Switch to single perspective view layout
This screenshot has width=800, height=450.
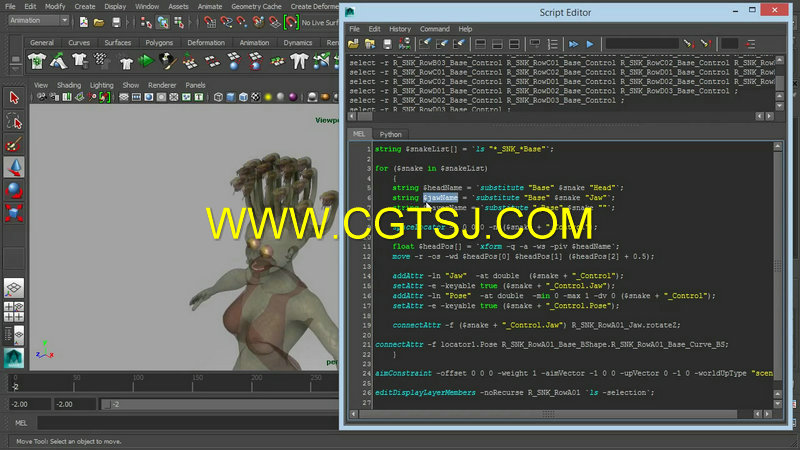pyautogui.click(x=14, y=288)
